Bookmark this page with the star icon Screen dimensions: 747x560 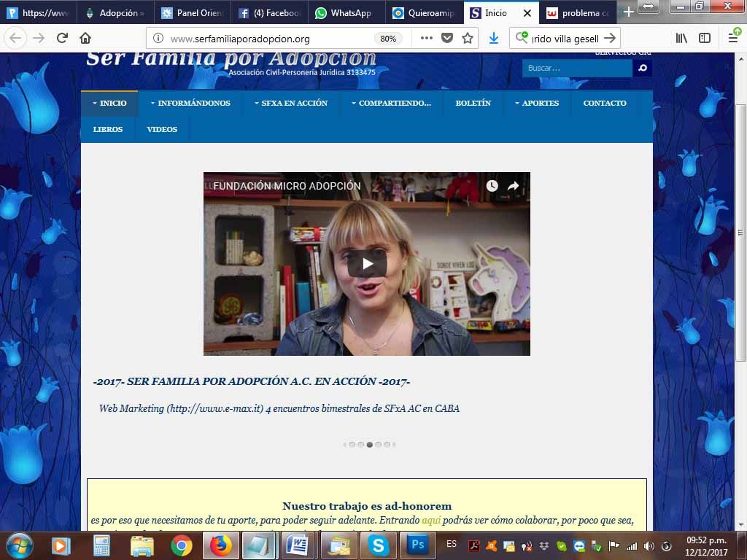tap(468, 38)
